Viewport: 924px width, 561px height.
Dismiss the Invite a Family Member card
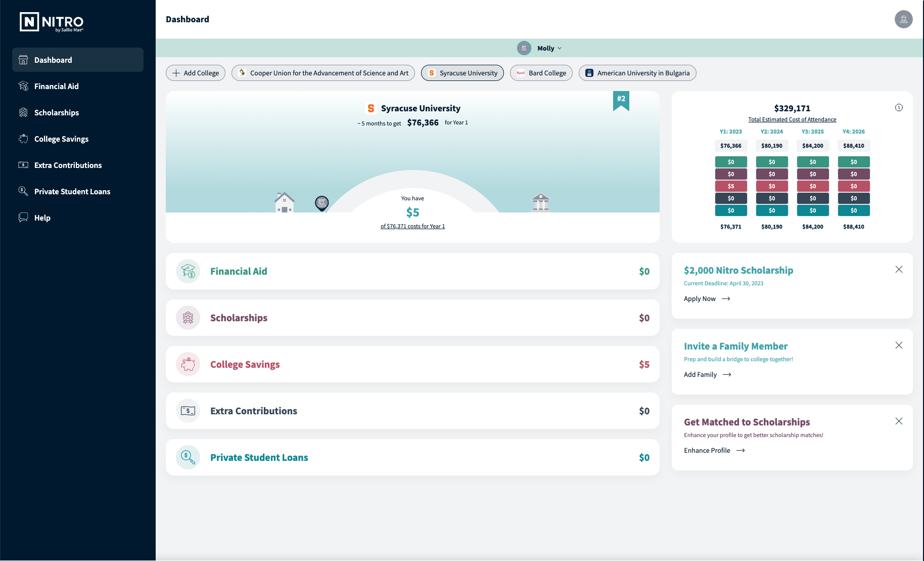point(899,345)
